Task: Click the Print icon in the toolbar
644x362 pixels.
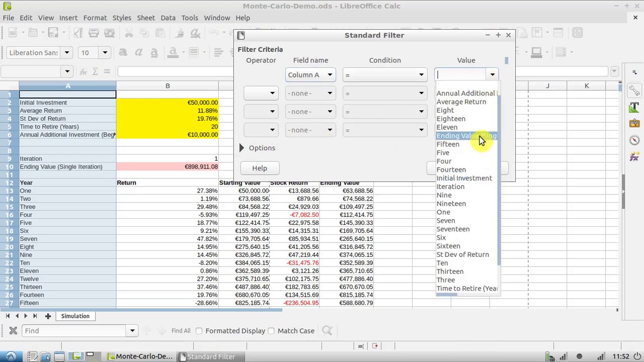Action: pos(94,33)
